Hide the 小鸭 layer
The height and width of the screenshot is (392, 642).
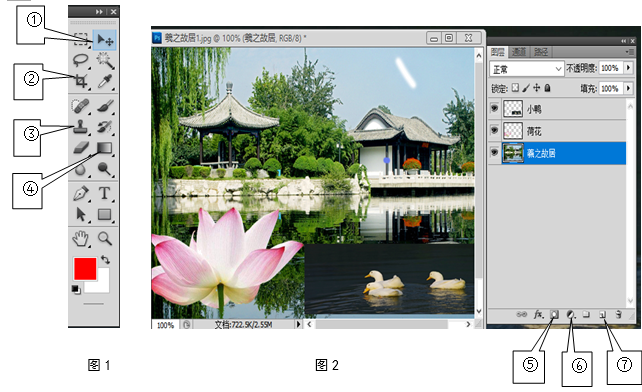pyautogui.click(x=494, y=109)
